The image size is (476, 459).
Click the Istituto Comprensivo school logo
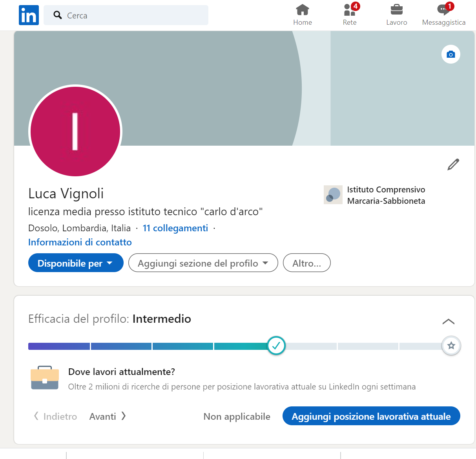click(x=333, y=195)
